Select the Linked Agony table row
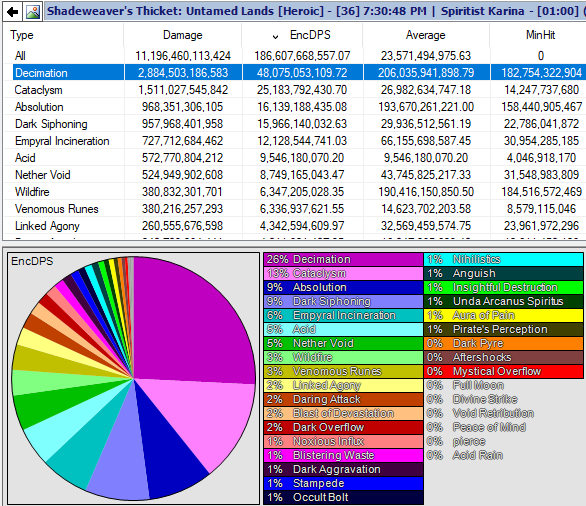The width and height of the screenshot is (586, 506). pos(294,226)
